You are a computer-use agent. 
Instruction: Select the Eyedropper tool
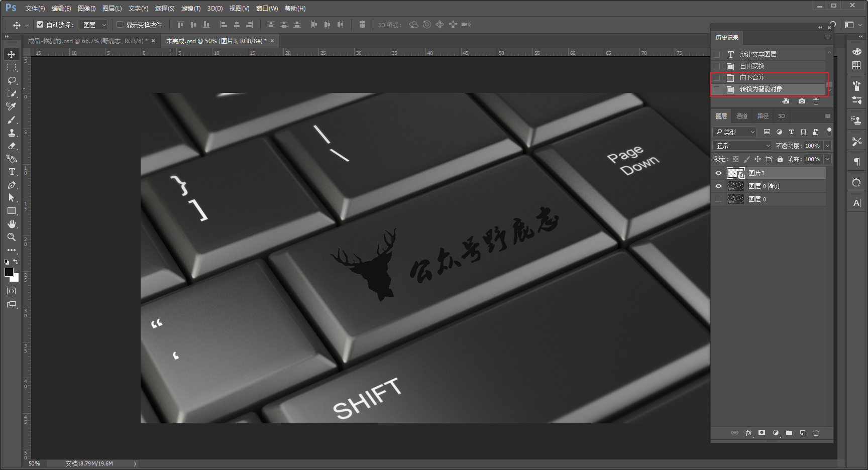[12, 106]
